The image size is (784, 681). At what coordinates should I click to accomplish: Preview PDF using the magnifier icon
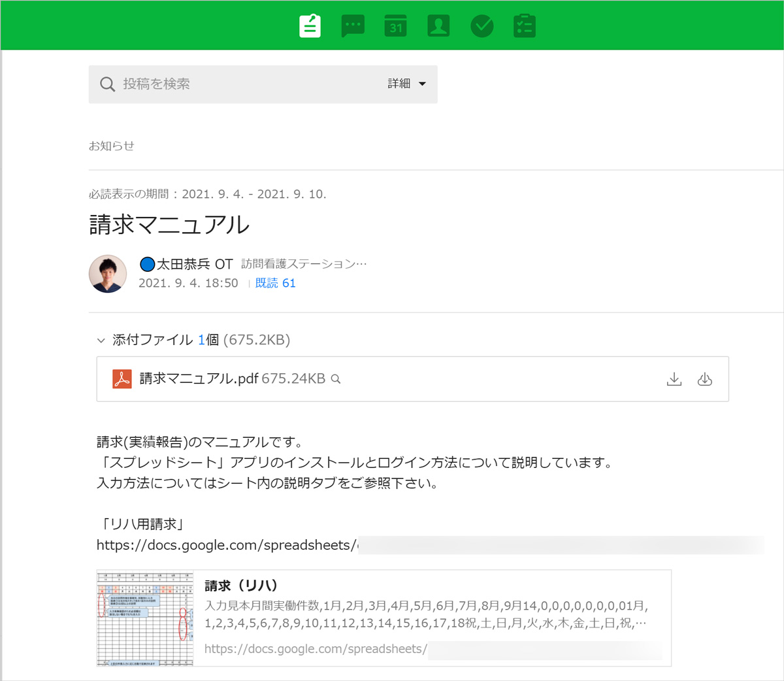(x=336, y=379)
